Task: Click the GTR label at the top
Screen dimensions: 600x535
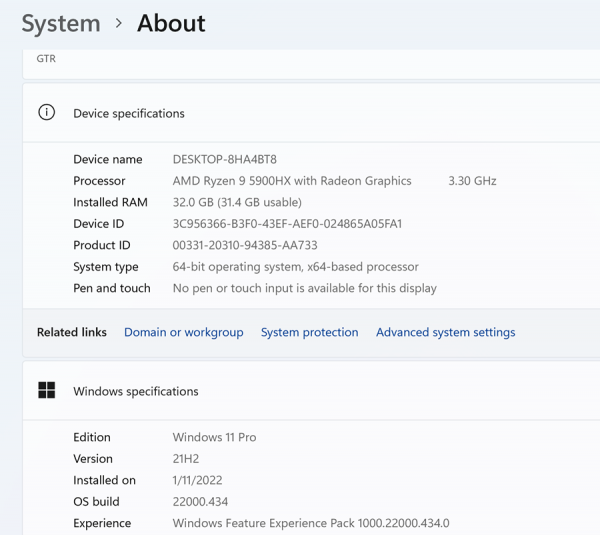Action: click(46, 59)
